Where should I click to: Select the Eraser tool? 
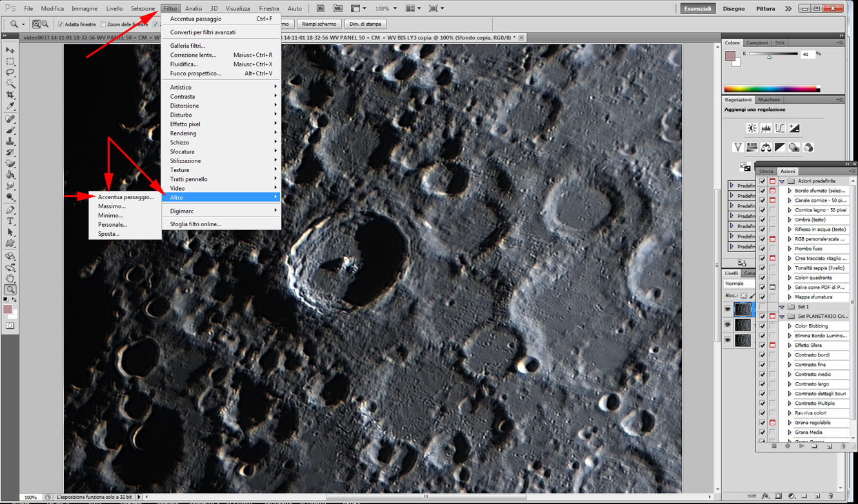pos(10,164)
